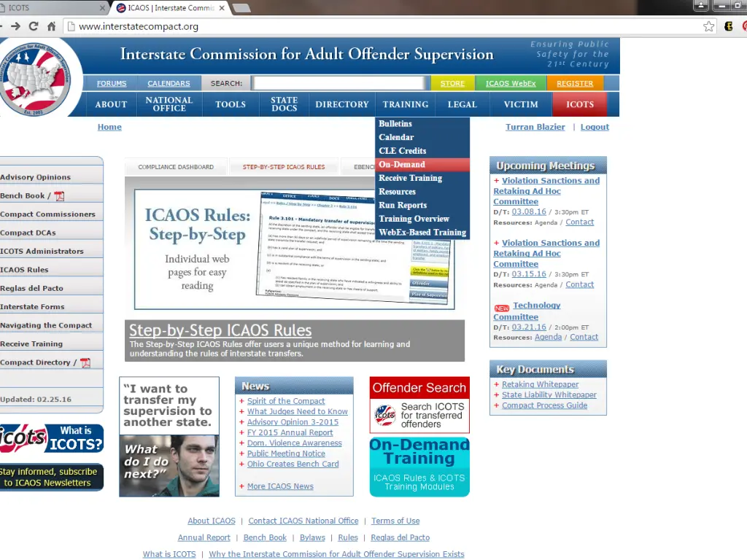The width and height of the screenshot is (747, 560).
Task: Click the ICAOS Rules Step-by-Step slide image
Action: [x=295, y=249]
